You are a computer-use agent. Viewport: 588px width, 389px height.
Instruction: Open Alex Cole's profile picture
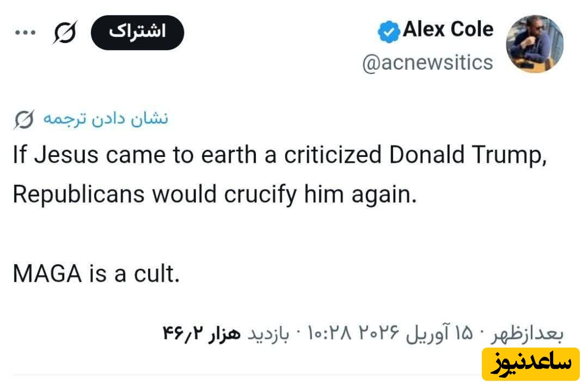[535, 44]
